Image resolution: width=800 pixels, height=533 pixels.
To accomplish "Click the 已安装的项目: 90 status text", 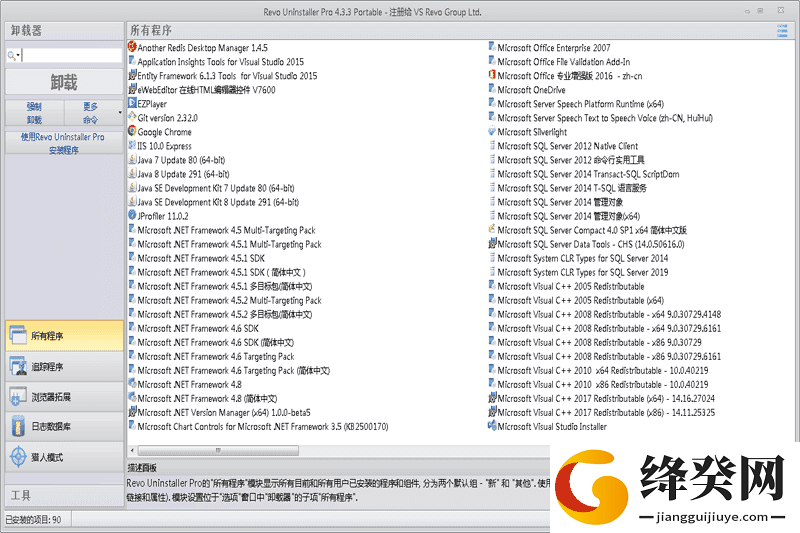I will (33, 520).
